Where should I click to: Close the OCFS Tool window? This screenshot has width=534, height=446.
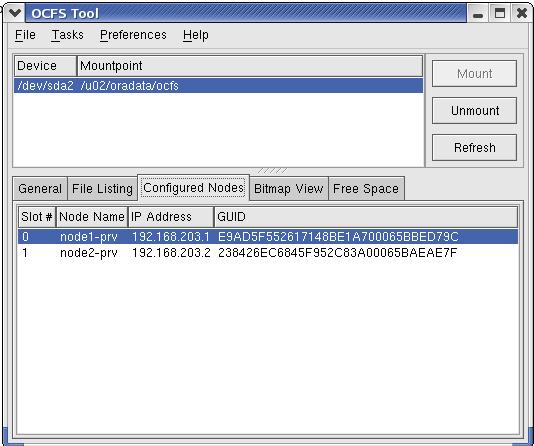click(521, 14)
